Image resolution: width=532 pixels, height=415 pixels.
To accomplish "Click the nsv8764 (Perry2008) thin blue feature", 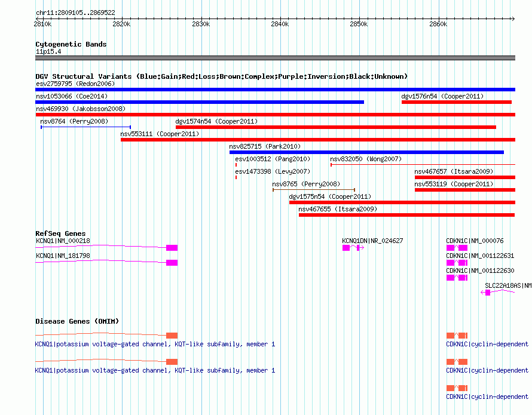I will 85,127.
